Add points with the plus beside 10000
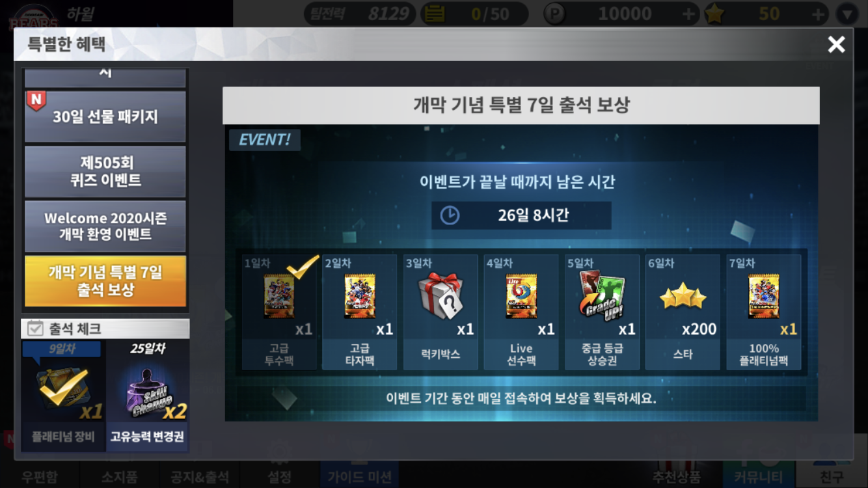This screenshot has height=488, width=868. 688,14
